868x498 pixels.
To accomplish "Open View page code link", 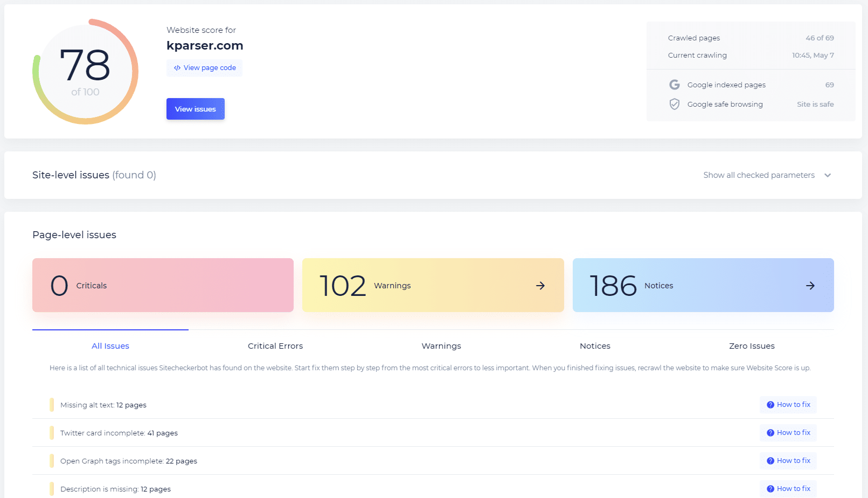I will coord(205,68).
